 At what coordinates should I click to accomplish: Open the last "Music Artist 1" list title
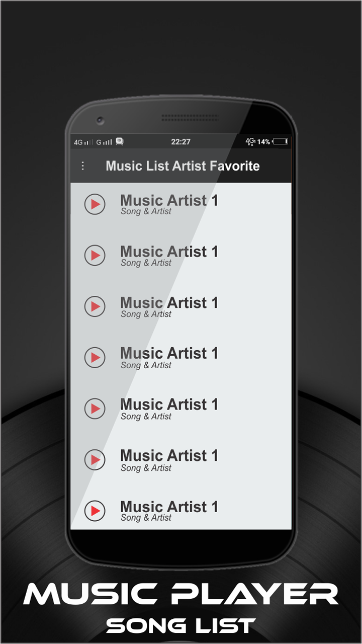point(169,507)
